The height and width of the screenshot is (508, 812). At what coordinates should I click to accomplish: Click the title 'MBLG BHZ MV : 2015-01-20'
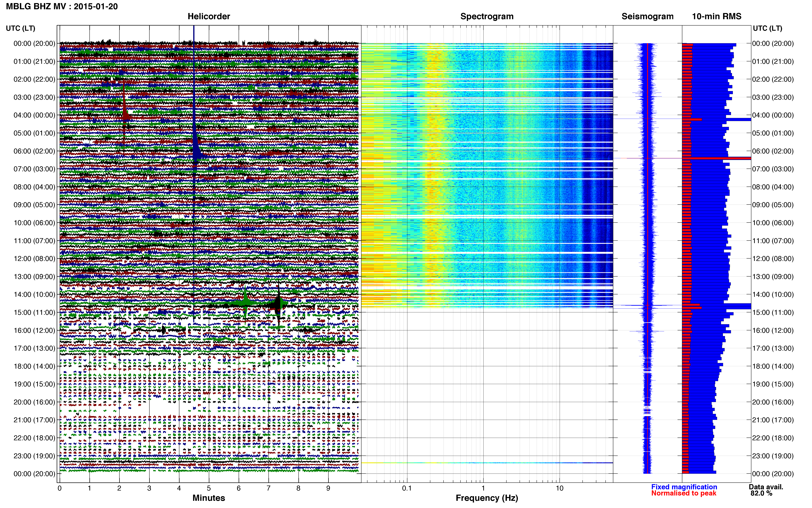click(x=62, y=6)
